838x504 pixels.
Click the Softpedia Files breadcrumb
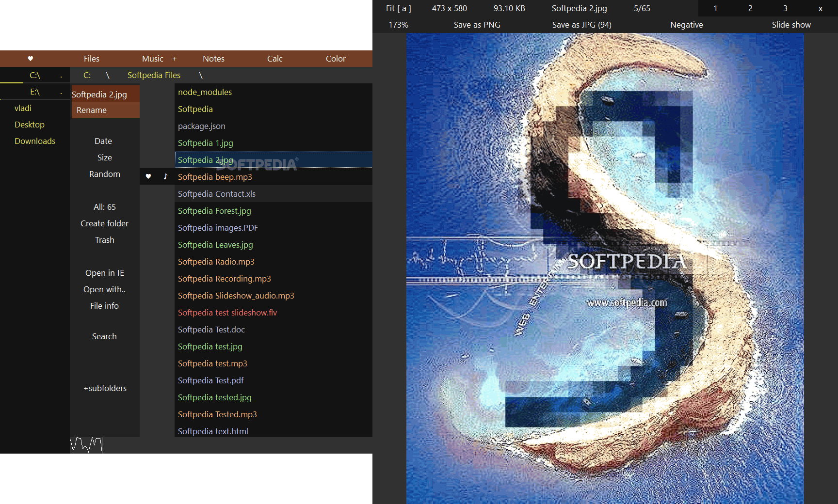(154, 75)
